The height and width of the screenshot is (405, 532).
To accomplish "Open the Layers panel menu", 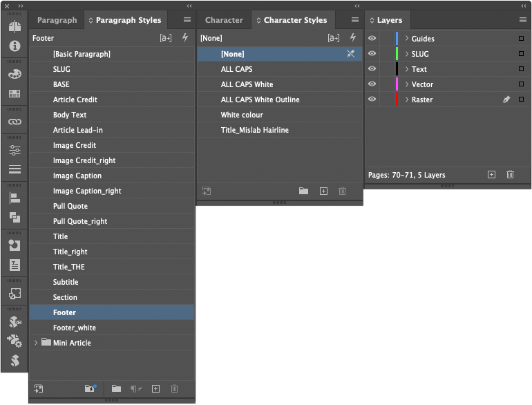I will pyautogui.click(x=523, y=19).
